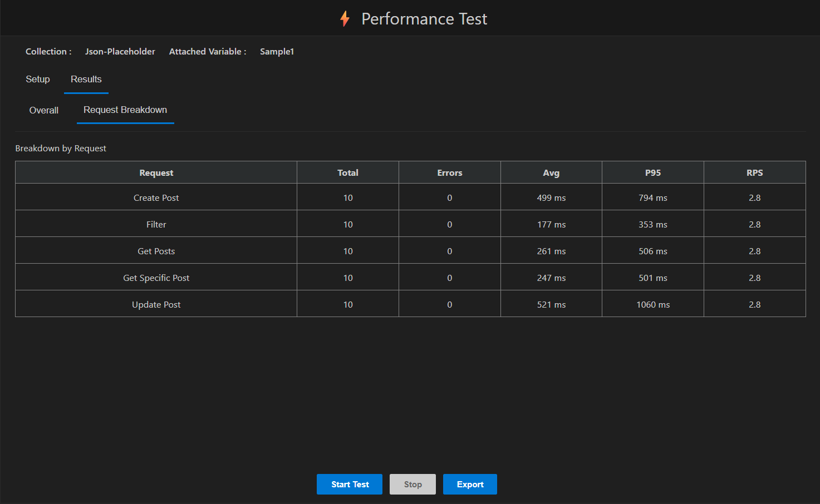Viewport: 820px width, 504px height.
Task: Click the Errors column header
Action: 450,172
